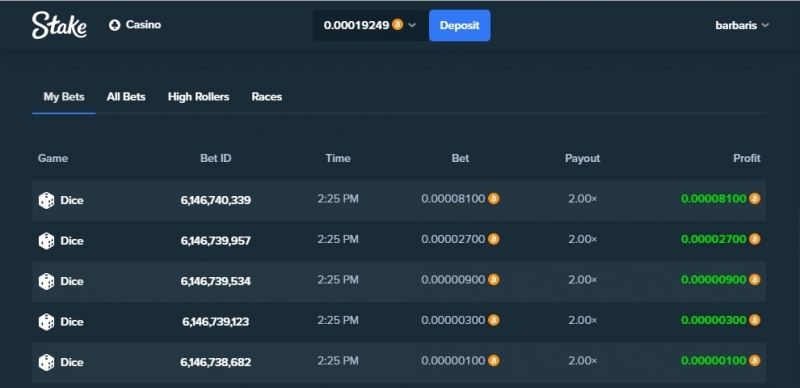Click Bitcoin icon beside bet amount 0.00000300
This screenshot has width=800, height=388.
point(493,320)
